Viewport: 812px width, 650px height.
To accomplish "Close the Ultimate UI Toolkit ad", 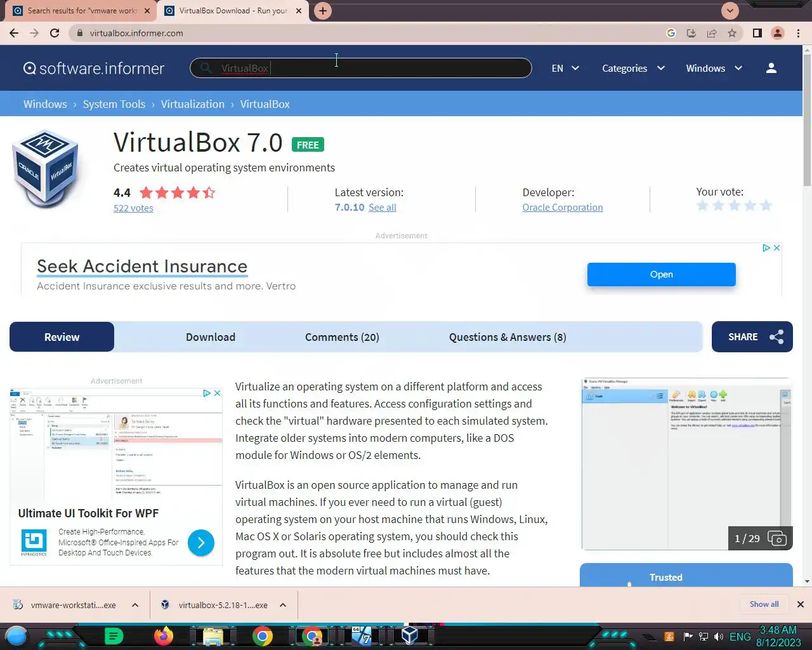I will pos(217,393).
